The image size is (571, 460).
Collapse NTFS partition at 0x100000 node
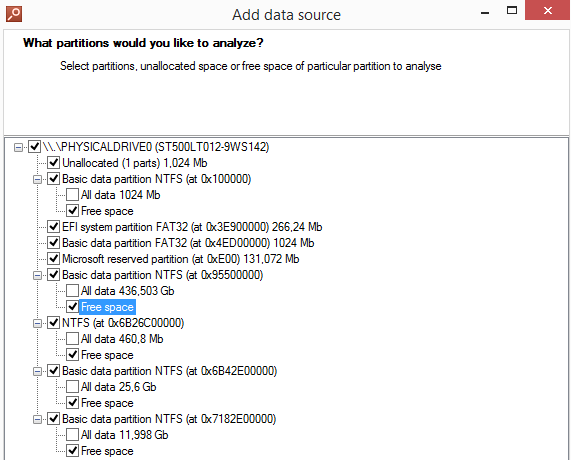click(x=37, y=179)
